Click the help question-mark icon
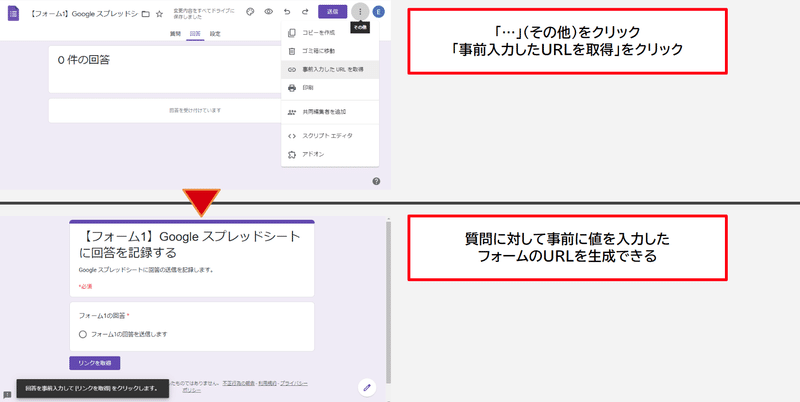The image size is (800, 402). point(376,181)
